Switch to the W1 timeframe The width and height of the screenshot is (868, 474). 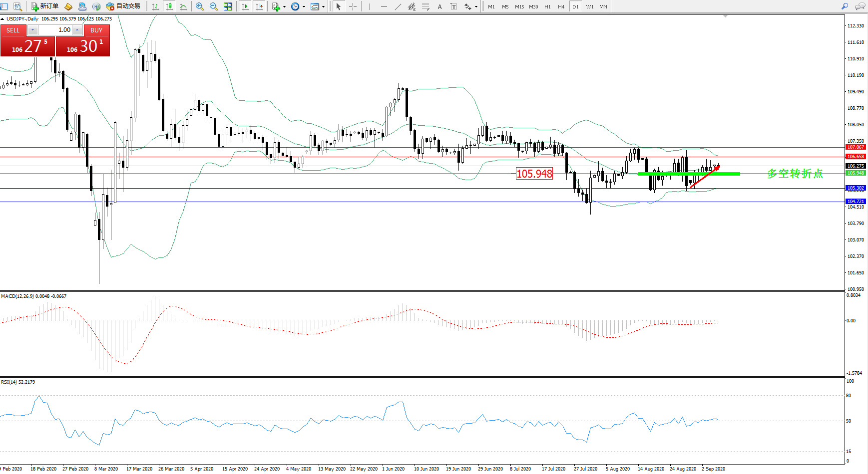click(590, 6)
